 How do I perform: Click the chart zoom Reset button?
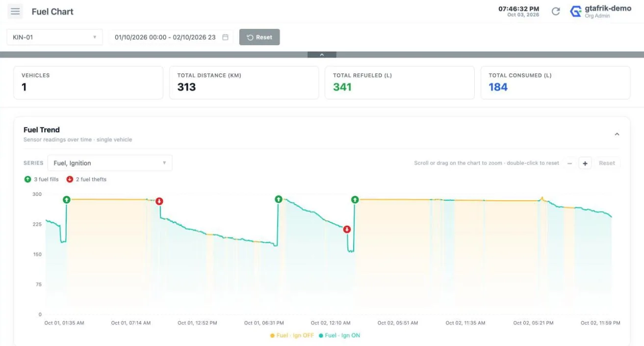coord(607,163)
